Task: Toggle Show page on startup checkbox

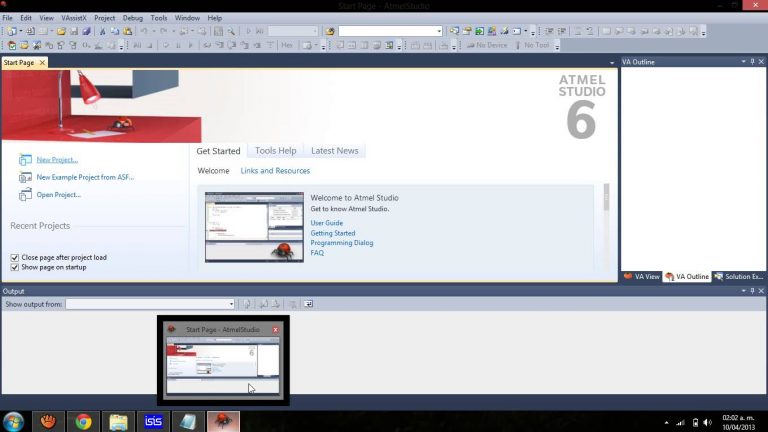Action: 15,267
